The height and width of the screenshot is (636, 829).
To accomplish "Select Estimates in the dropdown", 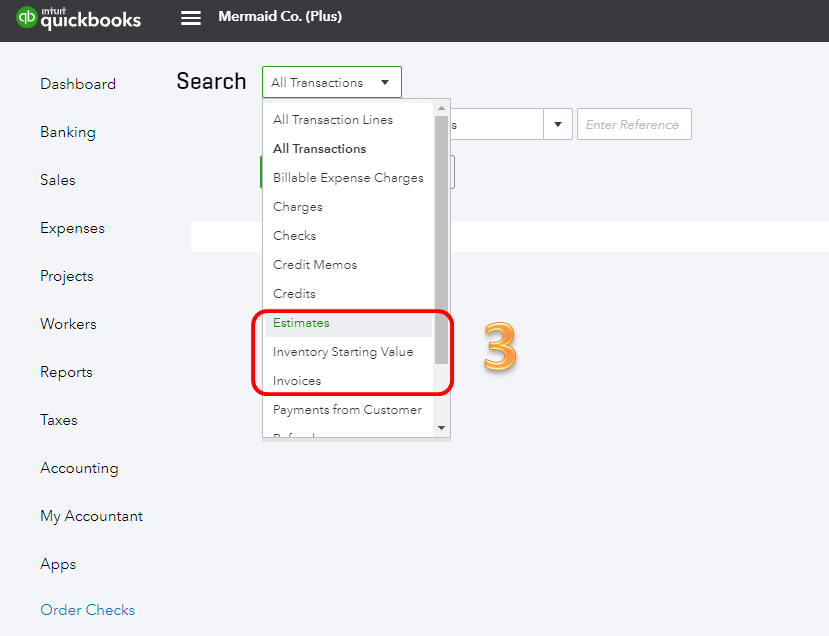I will click(x=348, y=323).
